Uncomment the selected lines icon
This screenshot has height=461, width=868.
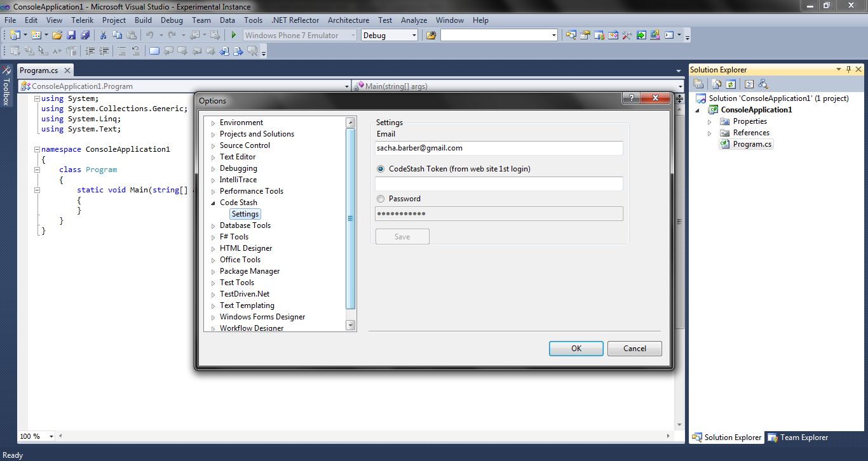point(136,51)
